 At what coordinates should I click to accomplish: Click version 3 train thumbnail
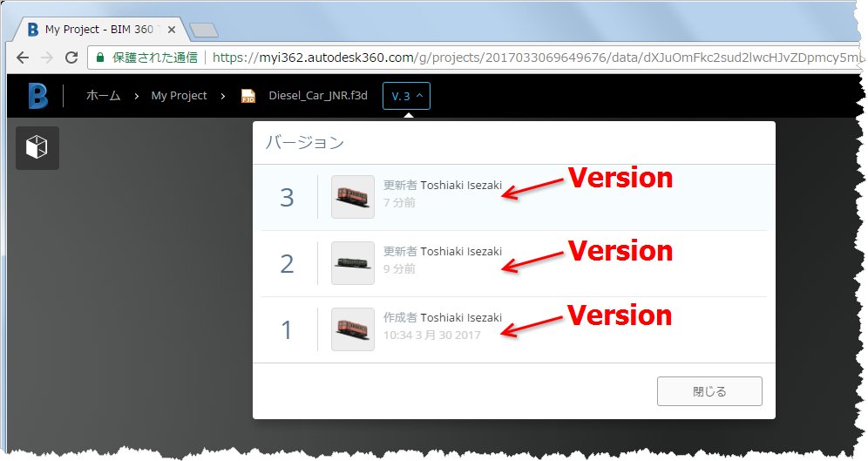pos(353,197)
